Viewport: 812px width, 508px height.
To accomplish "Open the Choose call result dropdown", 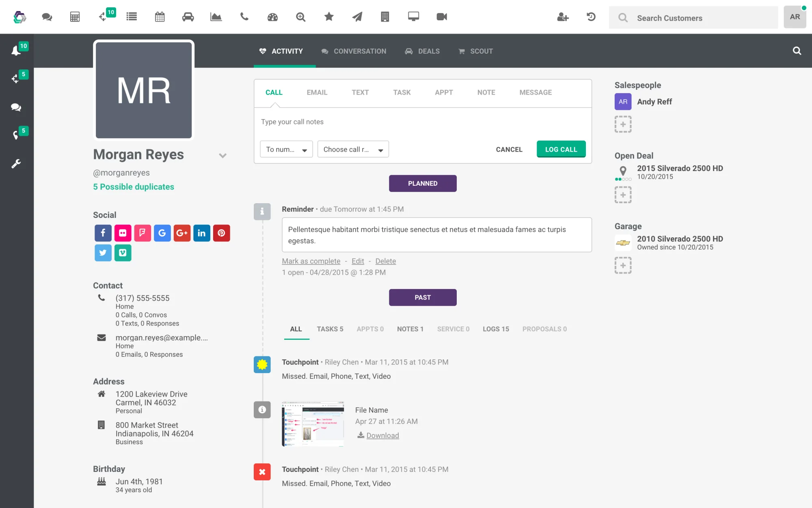I will tap(353, 149).
